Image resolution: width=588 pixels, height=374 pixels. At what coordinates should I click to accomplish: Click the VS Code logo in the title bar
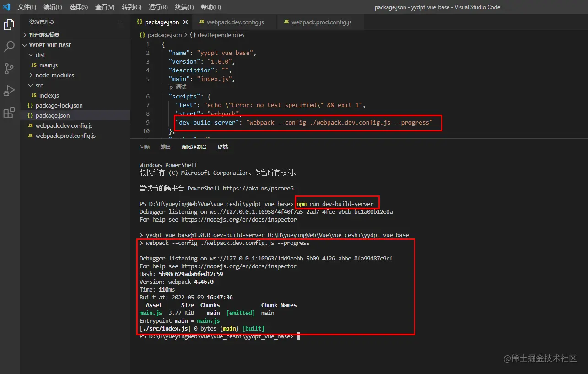point(6,7)
